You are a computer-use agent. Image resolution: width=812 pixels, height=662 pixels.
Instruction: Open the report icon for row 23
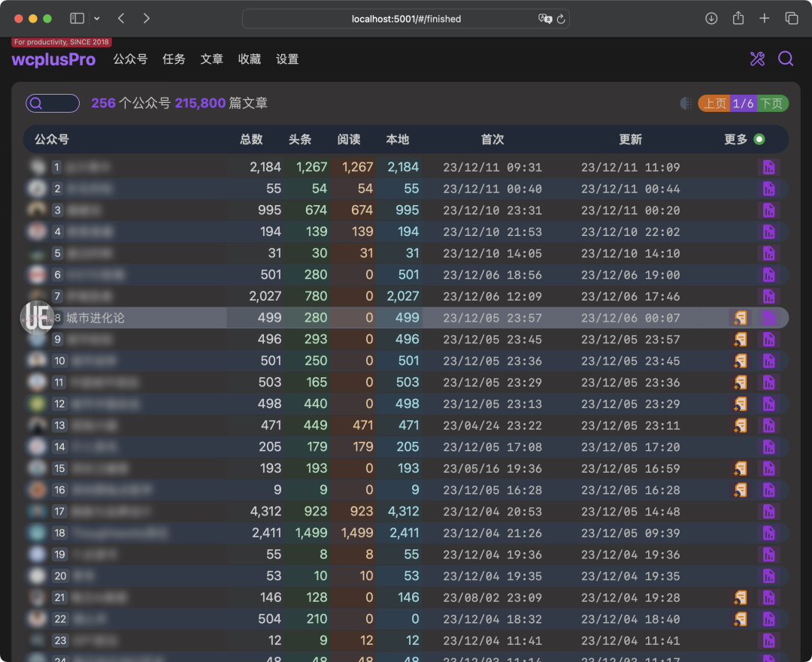click(768, 640)
